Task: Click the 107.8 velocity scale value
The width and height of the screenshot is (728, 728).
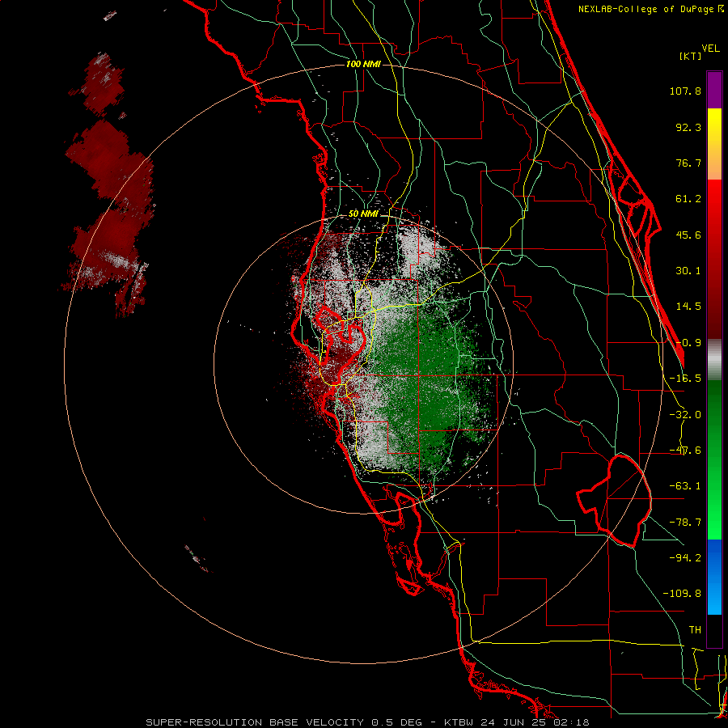Action: 685,91
